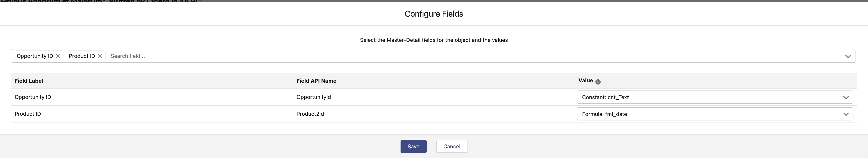Viewport: 868px width, 158px height.
Task: Select the Opportunity ID table row label
Action: 33,97
